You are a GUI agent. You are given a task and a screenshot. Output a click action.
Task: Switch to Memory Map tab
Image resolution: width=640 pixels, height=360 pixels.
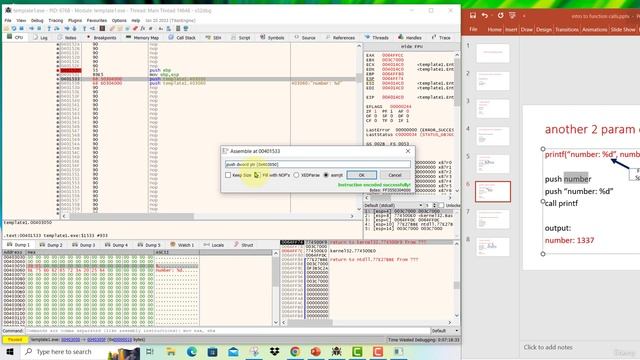142,38
